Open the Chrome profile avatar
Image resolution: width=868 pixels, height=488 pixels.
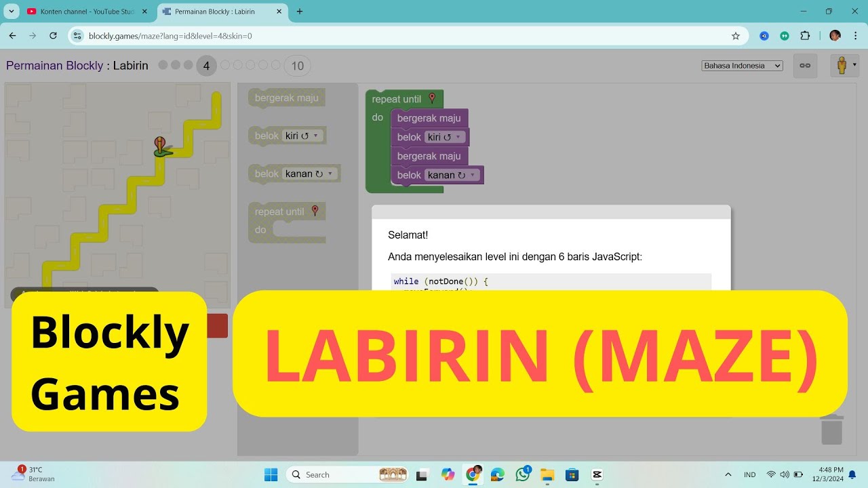(x=835, y=36)
